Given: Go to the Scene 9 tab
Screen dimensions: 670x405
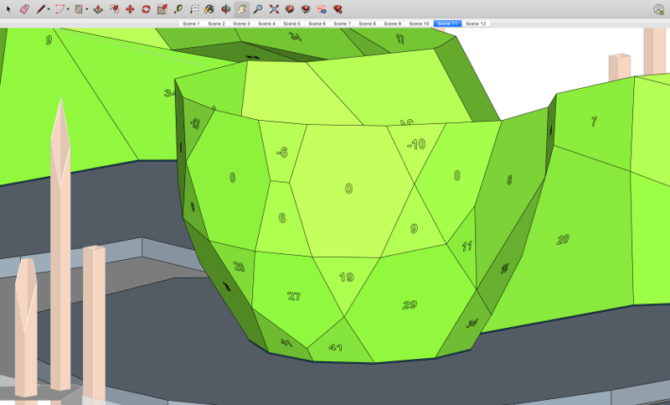Looking at the screenshot, I should pos(393,22).
